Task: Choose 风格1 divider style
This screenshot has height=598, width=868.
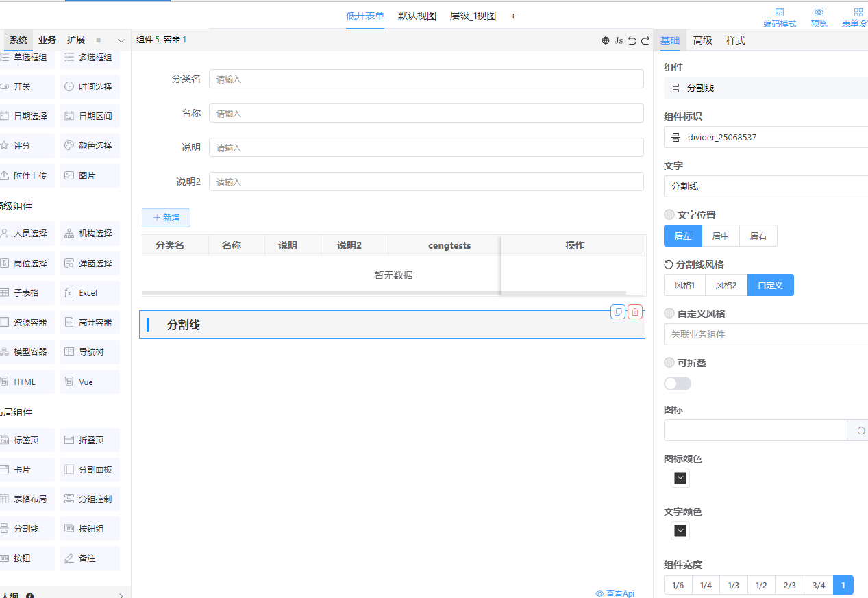Action: 684,286
